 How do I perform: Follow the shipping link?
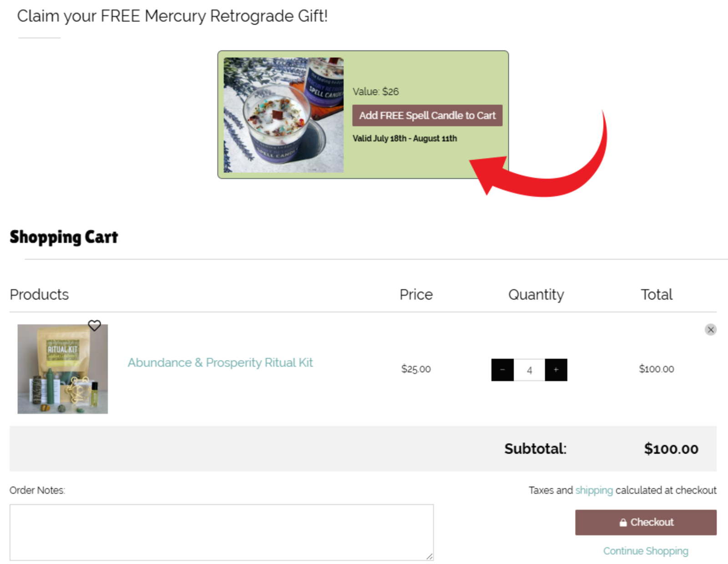point(594,490)
